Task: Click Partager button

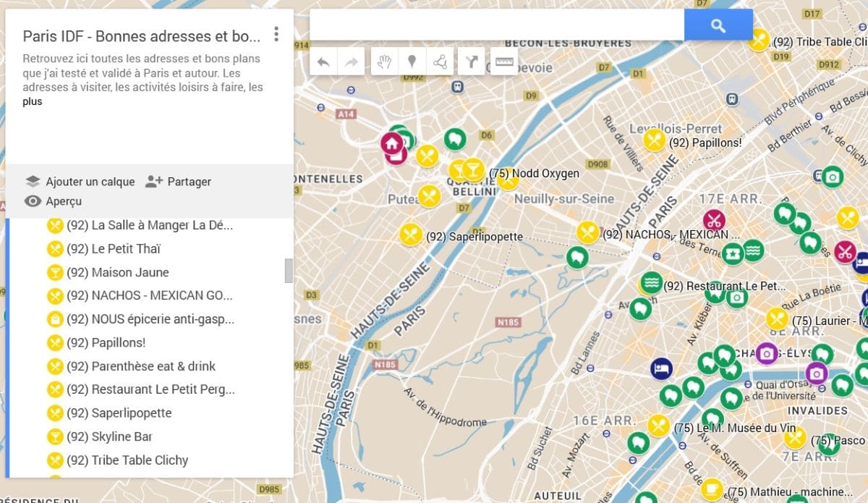Action: pos(178,182)
